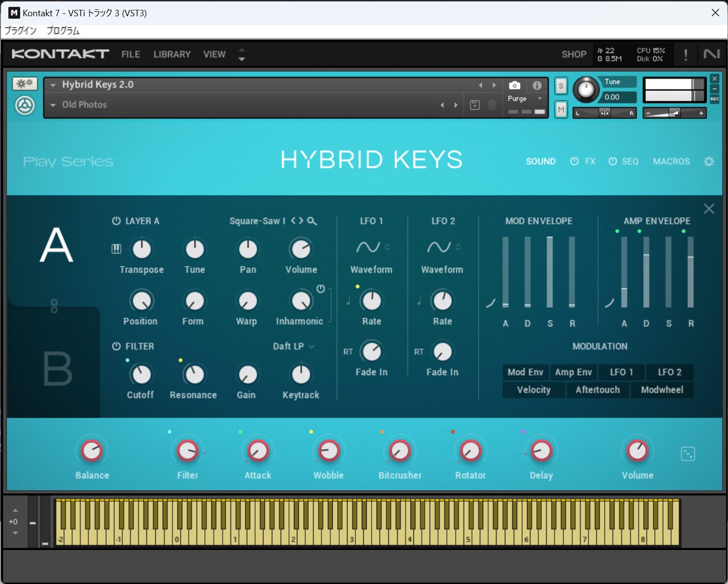Click the randomize dice icon

pos(688,454)
